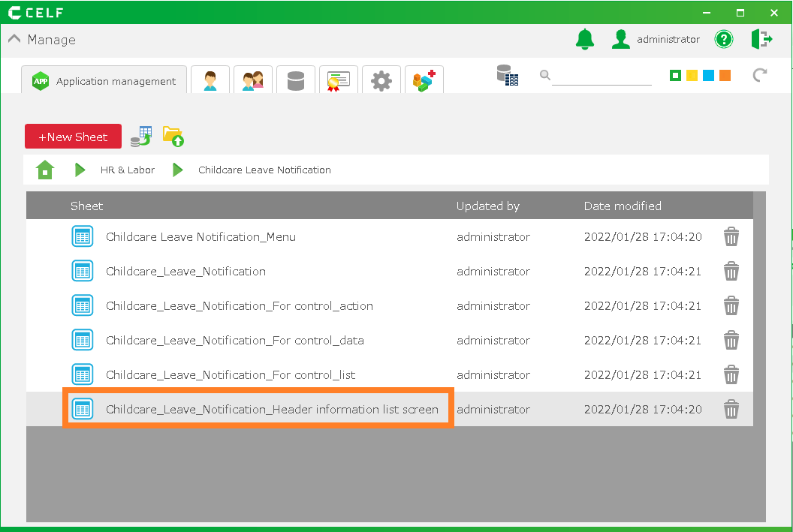Go to the Home folder icon in breadcrumb

tap(45, 170)
